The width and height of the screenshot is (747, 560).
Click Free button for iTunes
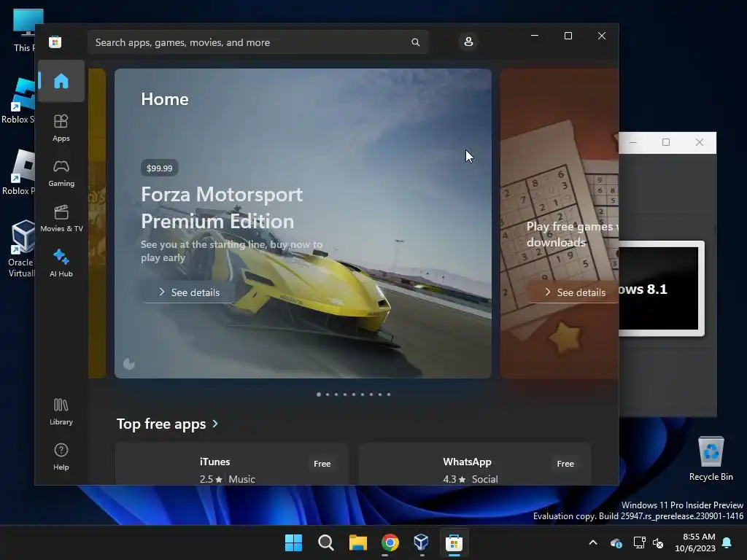(x=322, y=463)
